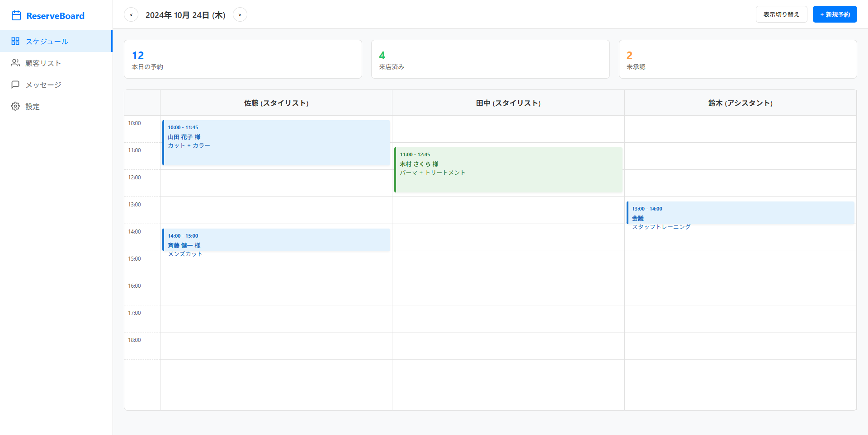This screenshot has height=435, width=868.
Task: Advance to next day with right arrow
Action: pyautogui.click(x=240, y=15)
